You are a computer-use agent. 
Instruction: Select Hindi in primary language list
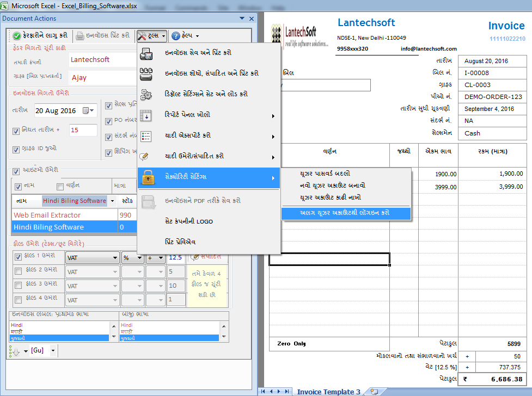pos(59,325)
